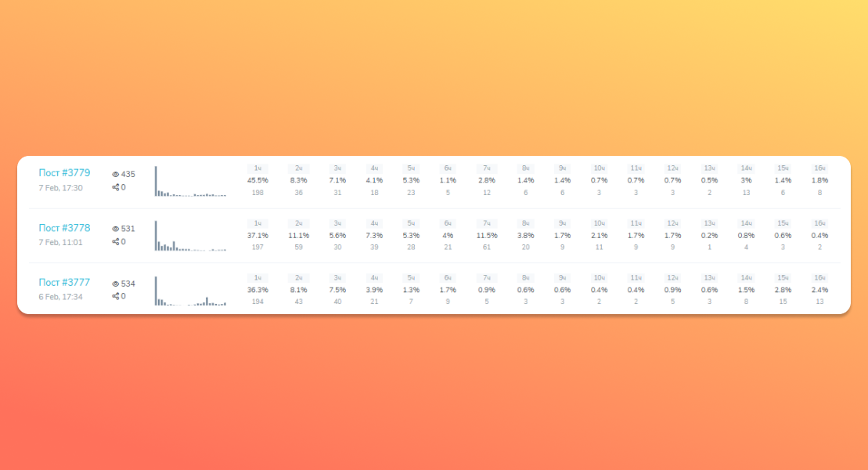The height and width of the screenshot is (470, 868).
Task: Click the 10ч hour label in Пост #3777 row
Action: click(599, 277)
